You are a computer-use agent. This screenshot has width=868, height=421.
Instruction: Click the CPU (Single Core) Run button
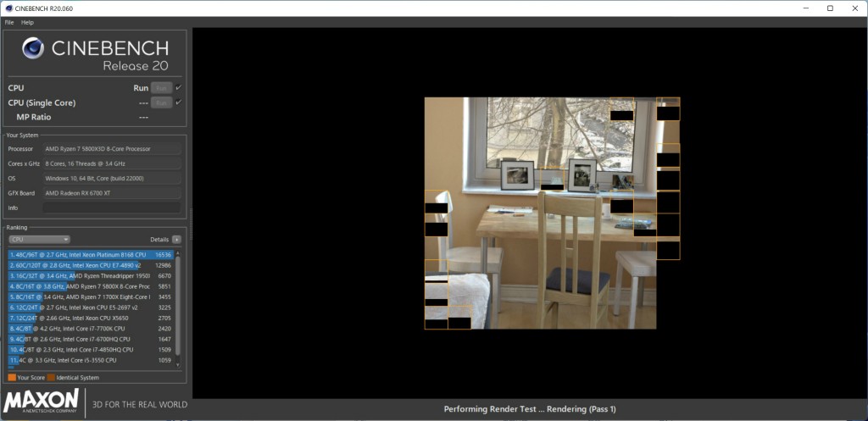point(161,102)
